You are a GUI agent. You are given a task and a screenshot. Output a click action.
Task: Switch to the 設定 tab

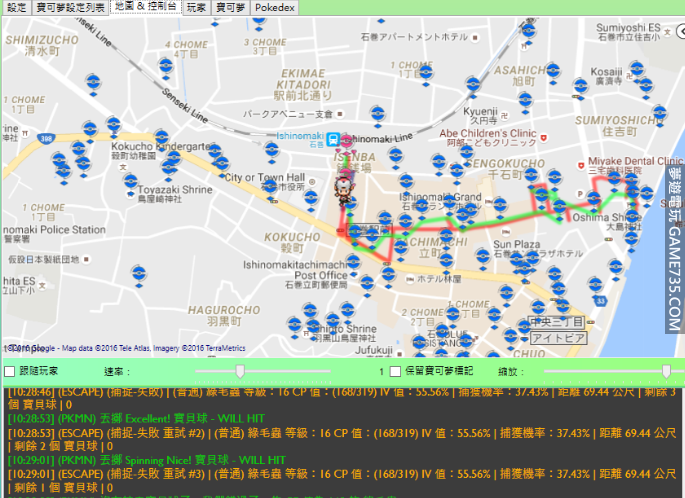[16, 7]
